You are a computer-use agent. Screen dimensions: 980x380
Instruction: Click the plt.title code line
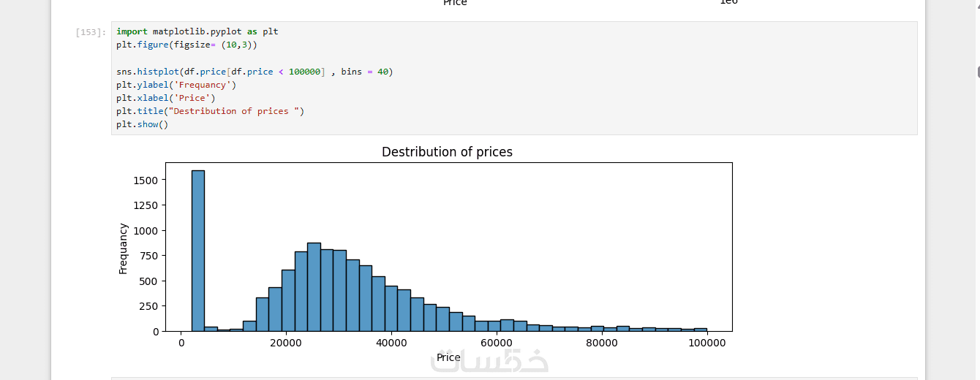pyautogui.click(x=209, y=111)
